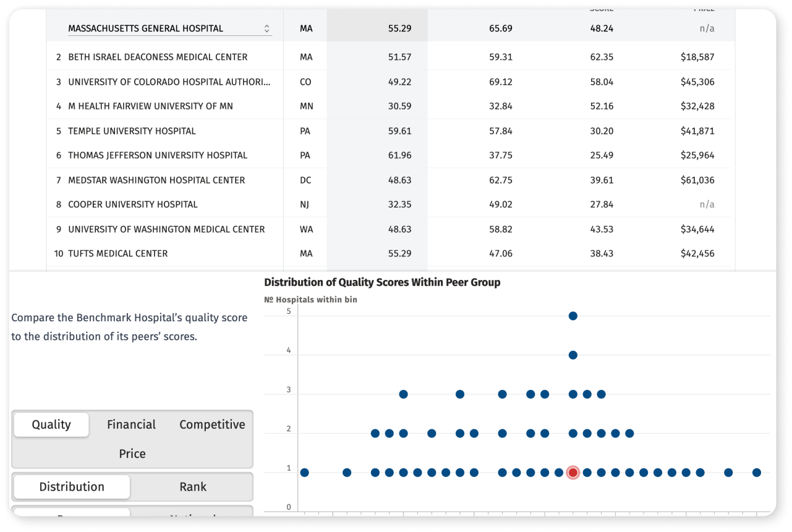Click Temple University Hospital name
The height and width of the screenshot is (532, 792).
pyautogui.click(x=132, y=131)
